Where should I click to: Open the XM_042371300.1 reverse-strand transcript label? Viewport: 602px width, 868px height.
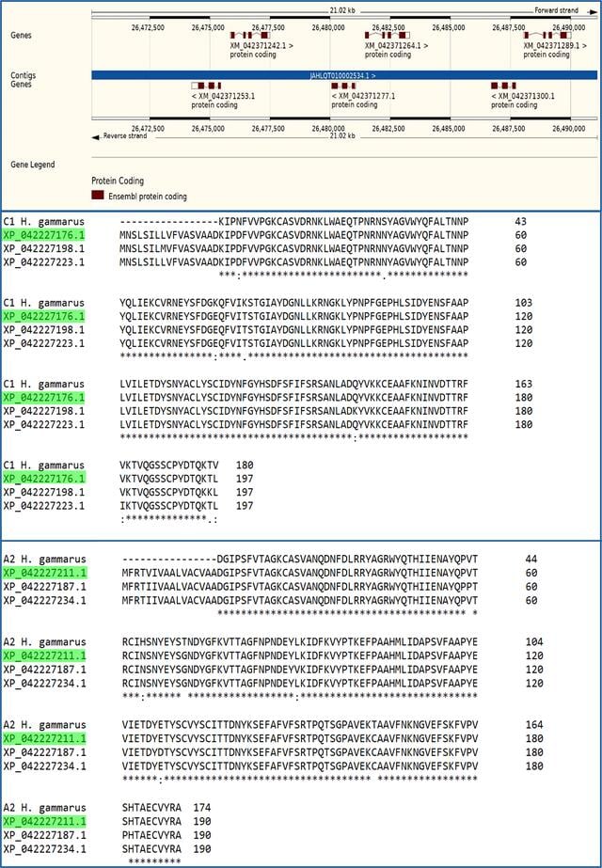click(523, 96)
